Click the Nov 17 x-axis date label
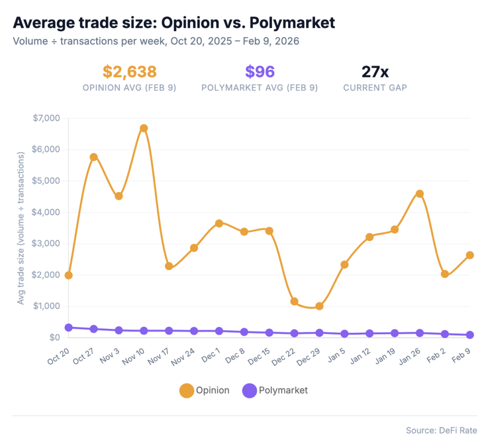Image resolution: width=490 pixels, height=448 pixels. pos(159,356)
